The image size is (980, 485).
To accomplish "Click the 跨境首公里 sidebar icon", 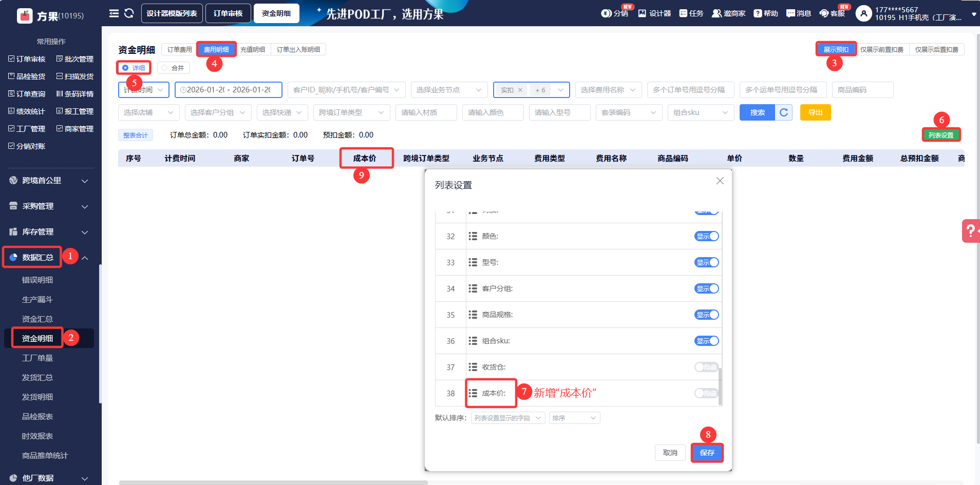I will point(13,180).
